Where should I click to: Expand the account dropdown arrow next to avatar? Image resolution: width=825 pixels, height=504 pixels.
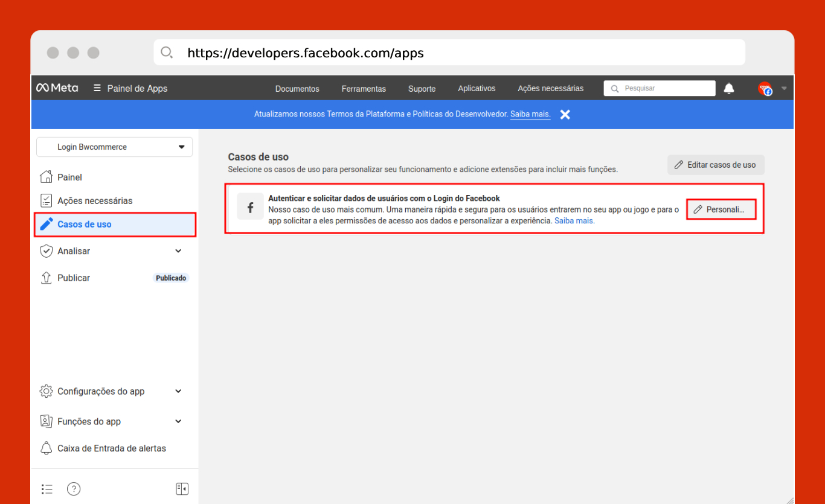pos(784,88)
